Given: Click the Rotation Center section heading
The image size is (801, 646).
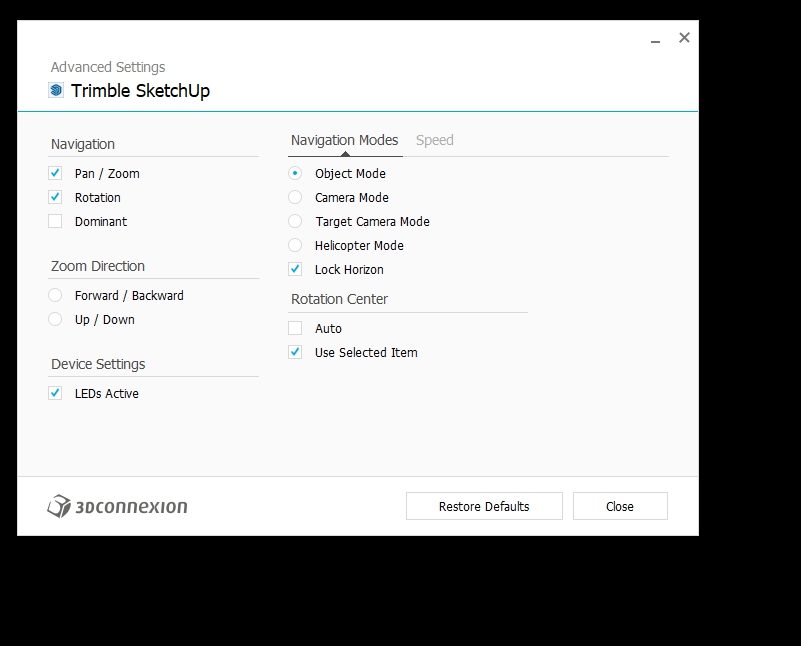Looking at the screenshot, I should 340,299.
